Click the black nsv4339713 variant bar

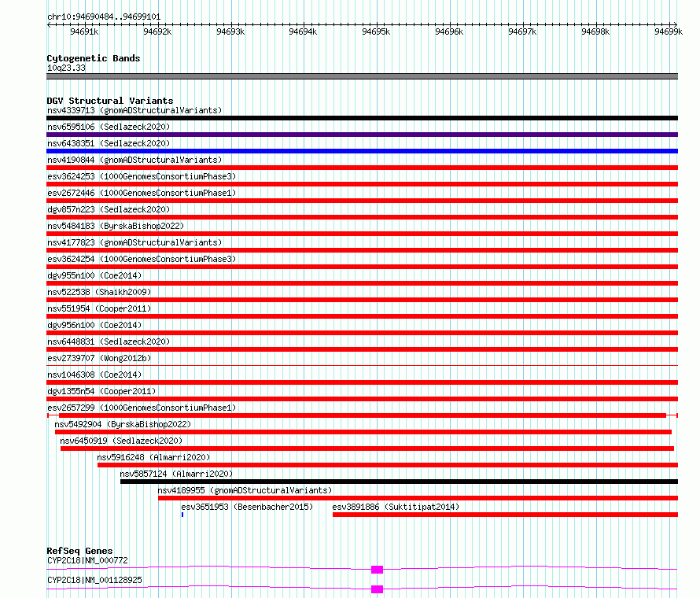coord(362,118)
